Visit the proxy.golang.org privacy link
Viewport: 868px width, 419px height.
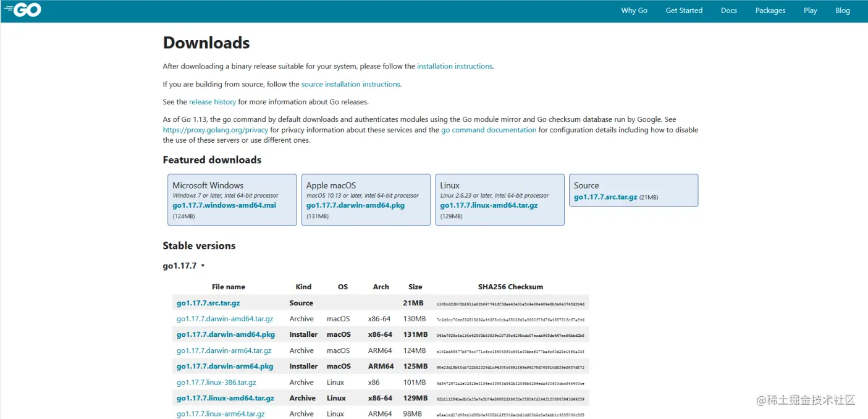(216, 130)
